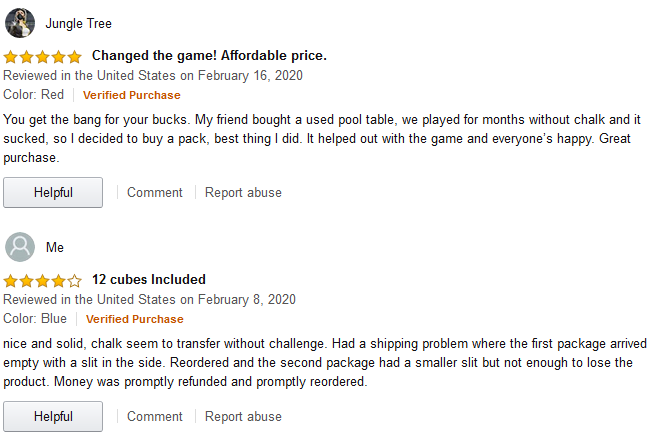Click the default avatar for reviewer Me
The width and height of the screenshot is (652, 436).
[20, 247]
